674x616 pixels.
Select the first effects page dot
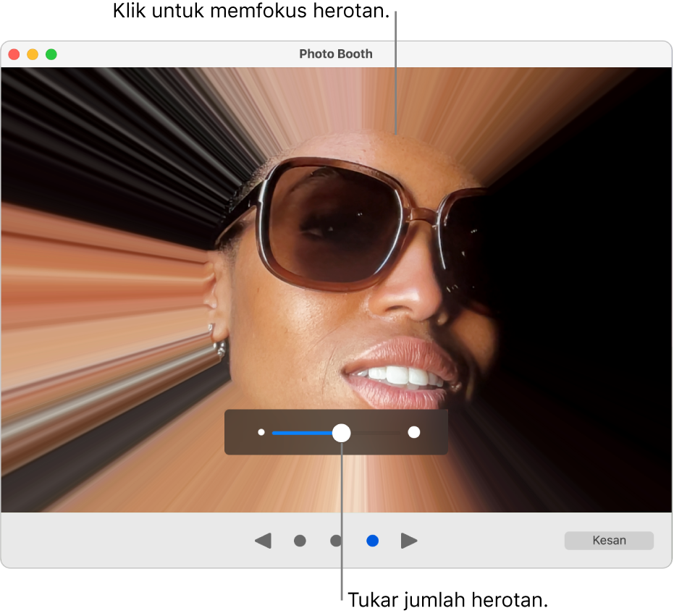pos(300,540)
